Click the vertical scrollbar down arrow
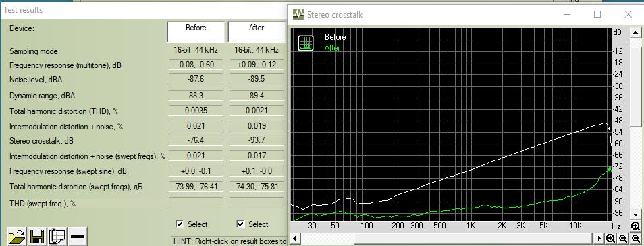 click(636, 215)
